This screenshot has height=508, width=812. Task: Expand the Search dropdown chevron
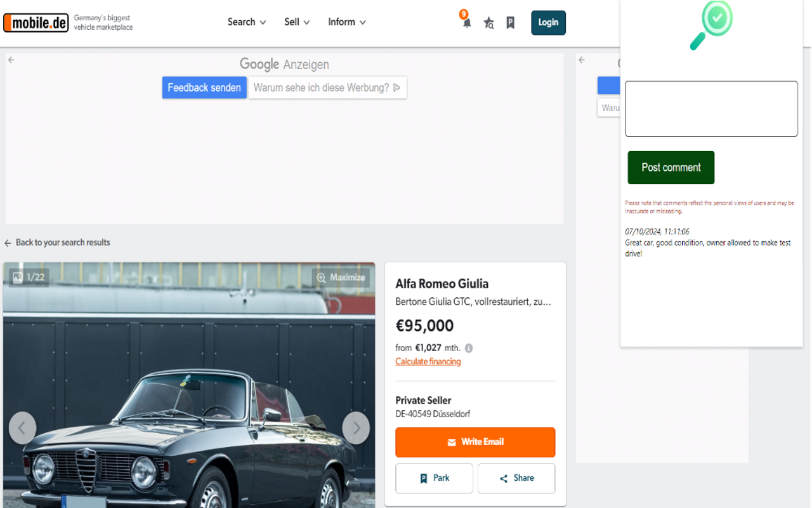click(x=263, y=23)
